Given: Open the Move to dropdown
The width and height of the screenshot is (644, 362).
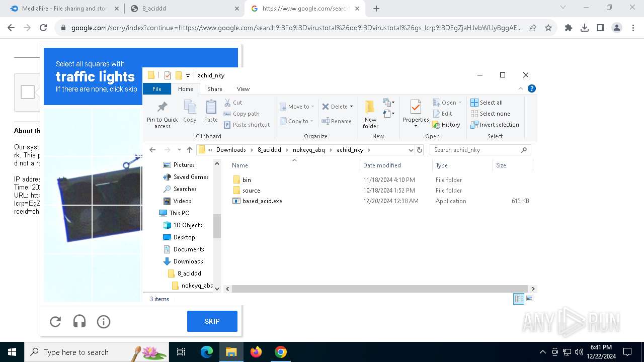Looking at the screenshot, I should (x=297, y=107).
